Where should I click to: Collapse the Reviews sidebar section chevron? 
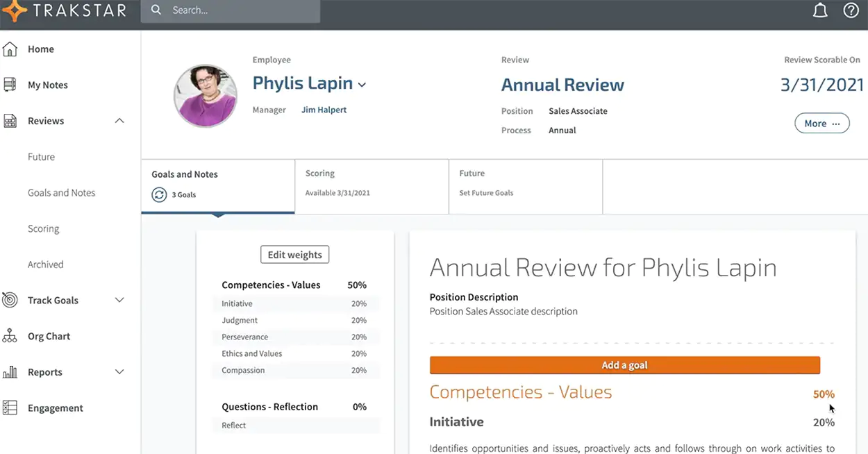[x=119, y=121]
